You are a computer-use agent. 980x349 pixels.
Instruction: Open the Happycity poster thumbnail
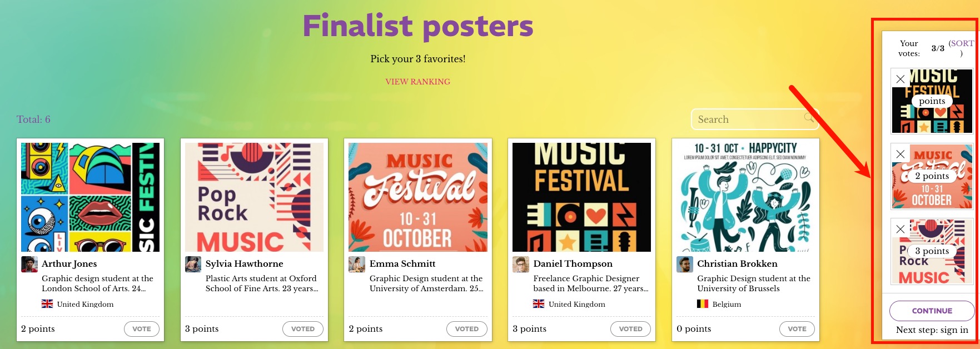pos(745,197)
